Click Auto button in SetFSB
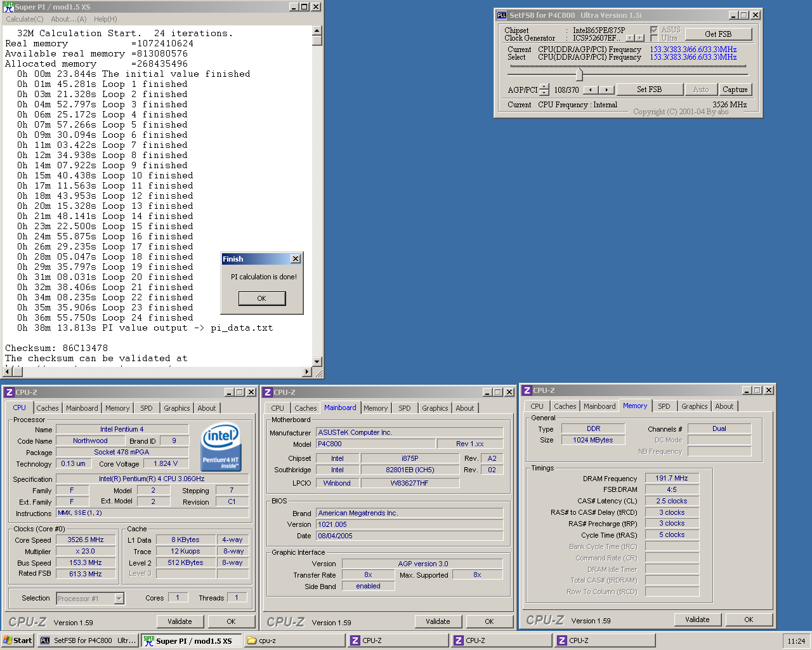812x650 pixels. pyautogui.click(x=701, y=90)
